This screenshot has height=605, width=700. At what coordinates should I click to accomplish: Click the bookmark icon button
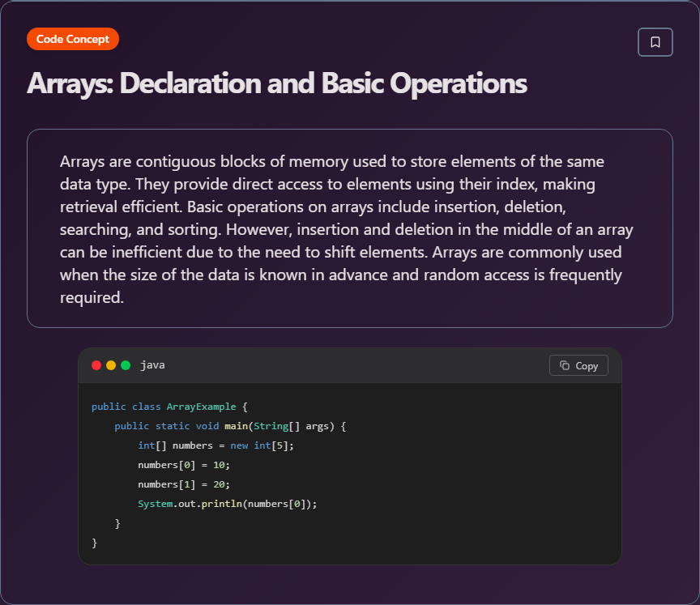click(655, 42)
